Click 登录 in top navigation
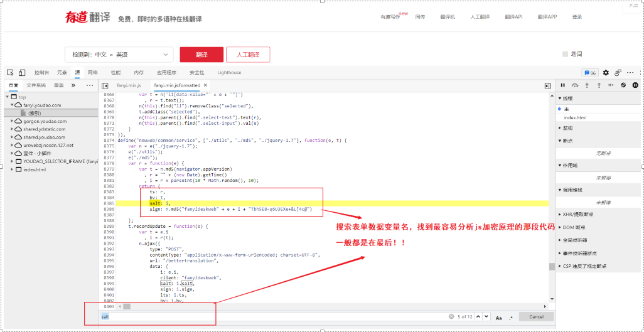Viewport: 644px width, 332px height. (x=577, y=17)
